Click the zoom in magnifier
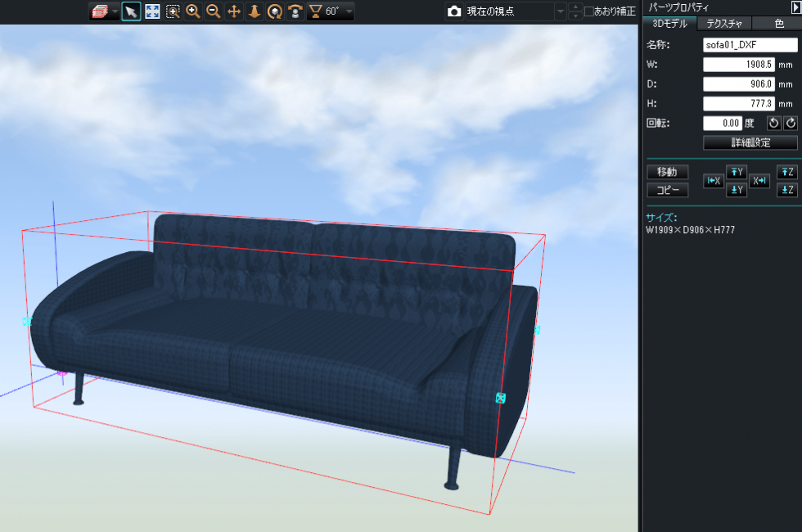 pos(193,11)
